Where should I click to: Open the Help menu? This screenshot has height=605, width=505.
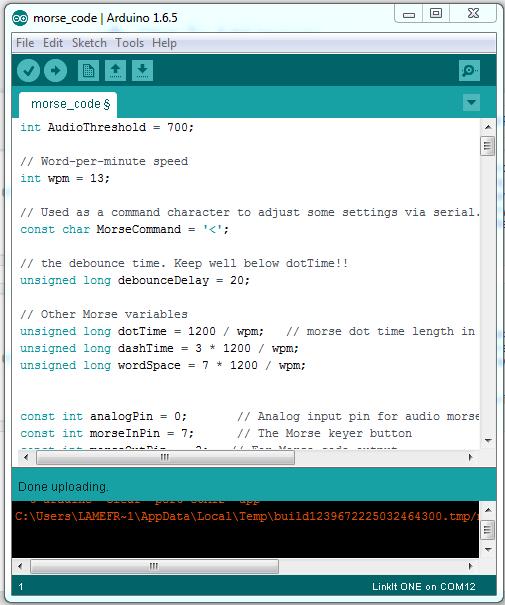(x=164, y=43)
